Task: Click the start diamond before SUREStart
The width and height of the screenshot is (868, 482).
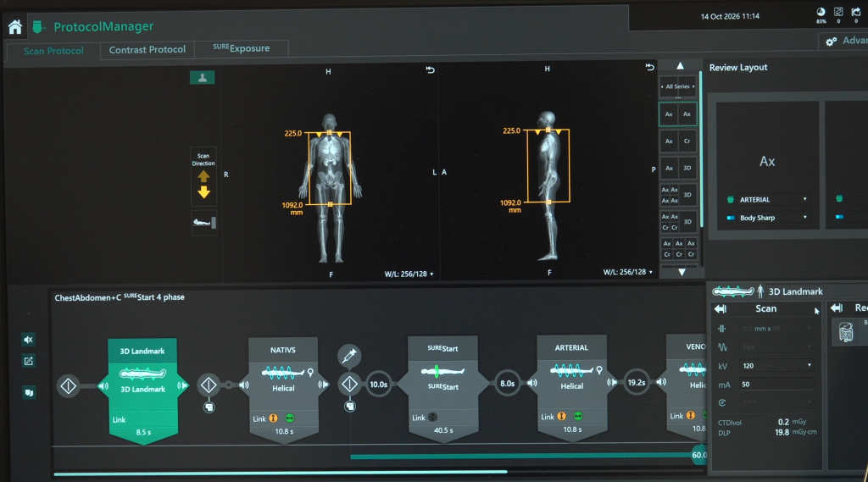Action: (349, 384)
